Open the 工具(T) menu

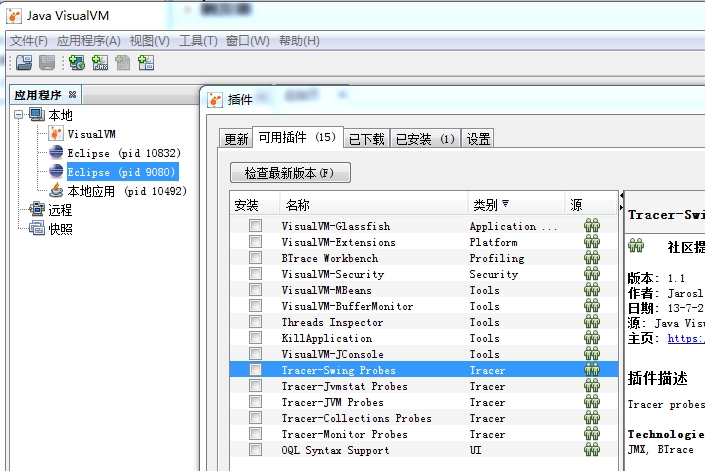[x=198, y=41]
